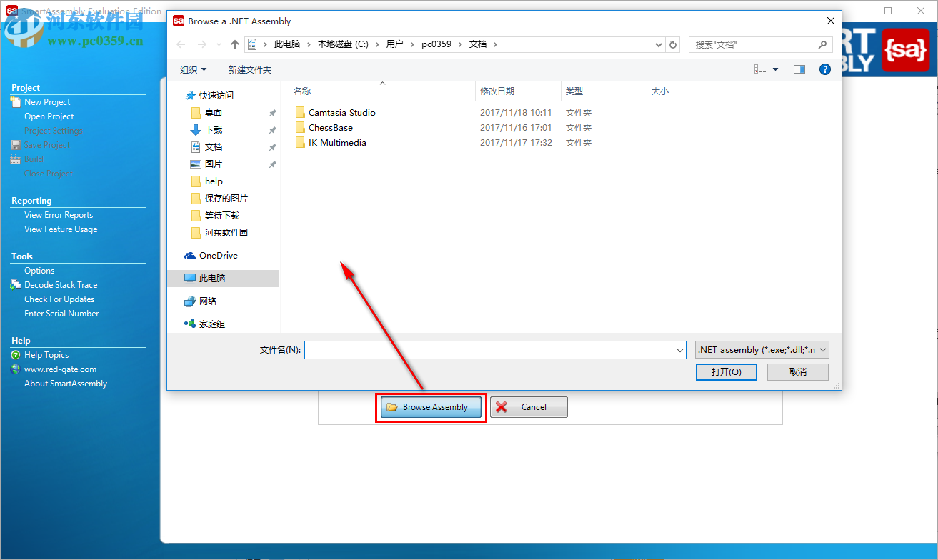The height and width of the screenshot is (560, 938).
Task: Open the Decode Stack Trace tool
Action: [x=61, y=284]
